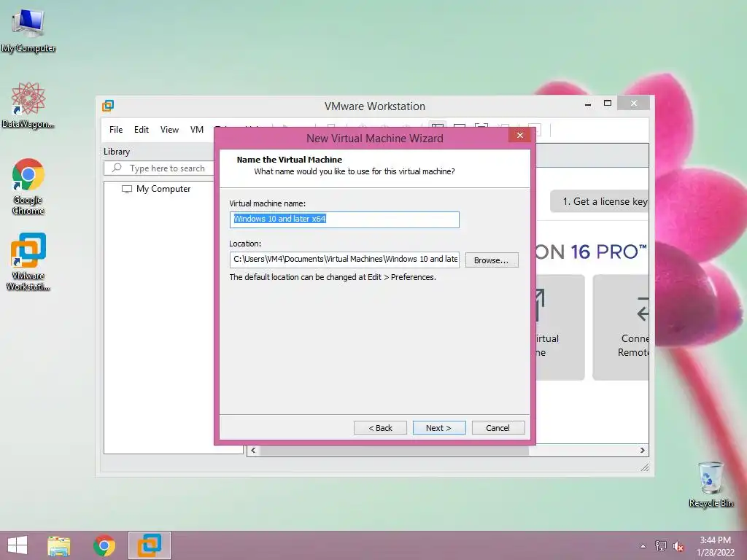747x560 pixels.
Task: Maximize the VMware Workstation window
Action: pyautogui.click(x=608, y=104)
